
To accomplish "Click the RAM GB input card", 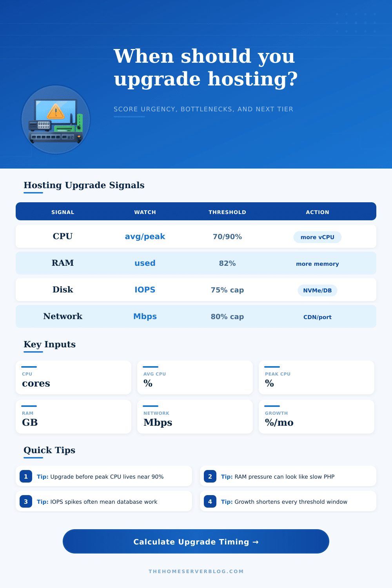I will tap(73, 417).
